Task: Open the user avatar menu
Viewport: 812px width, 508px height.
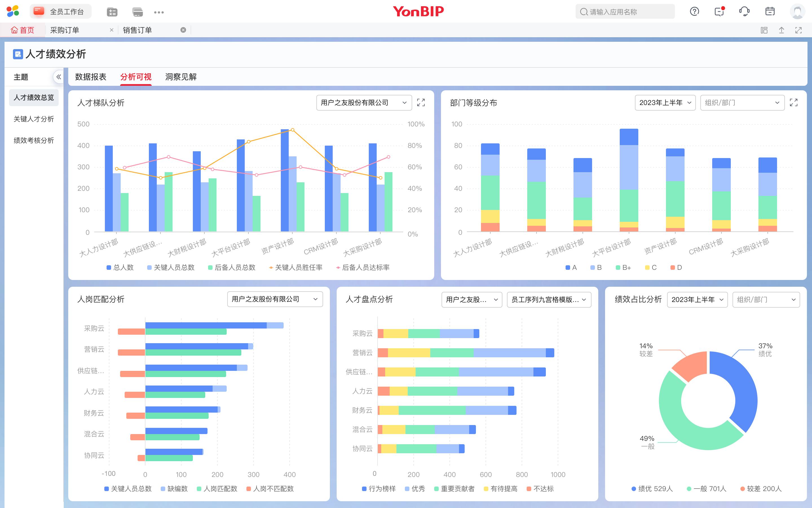Action: click(x=797, y=11)
